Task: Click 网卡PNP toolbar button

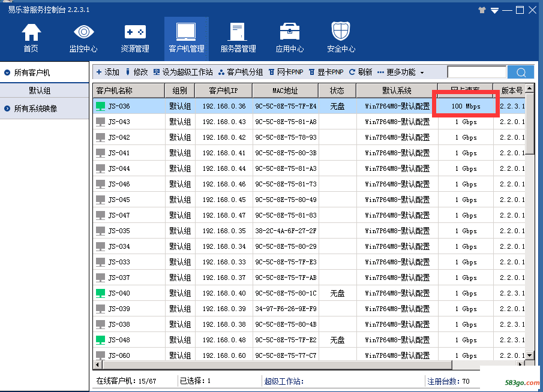Action: pos(286,72)
